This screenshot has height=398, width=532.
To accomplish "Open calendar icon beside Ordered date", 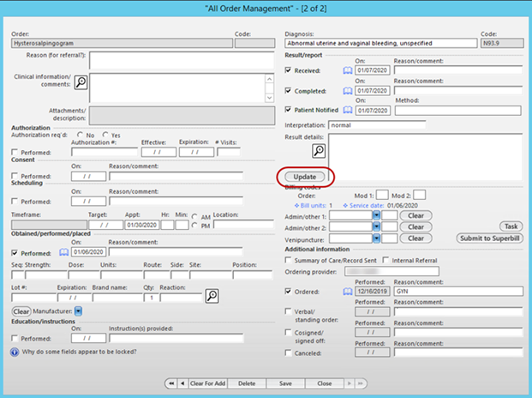I will click(x=348, y=292).
